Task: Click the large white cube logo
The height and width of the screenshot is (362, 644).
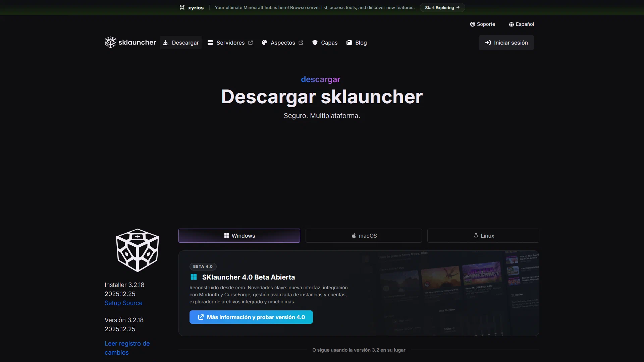Action: coord(138,250)
